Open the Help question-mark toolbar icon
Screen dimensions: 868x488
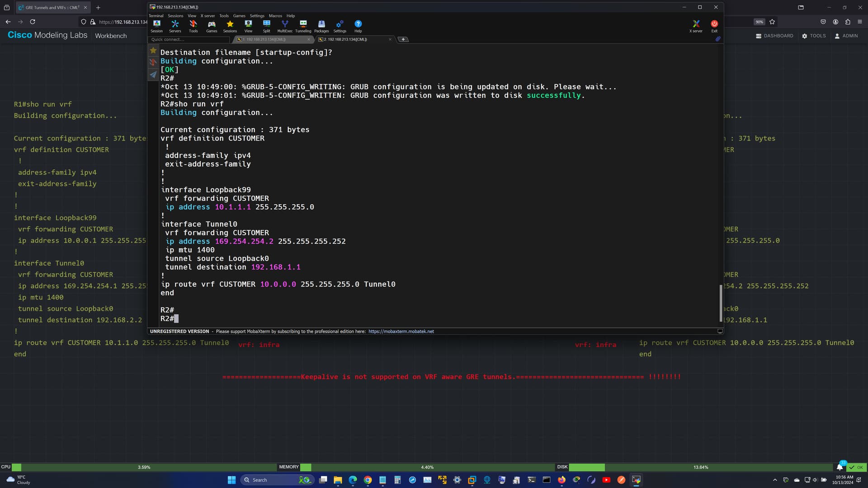pyautogui.click(x=358, y=26)
